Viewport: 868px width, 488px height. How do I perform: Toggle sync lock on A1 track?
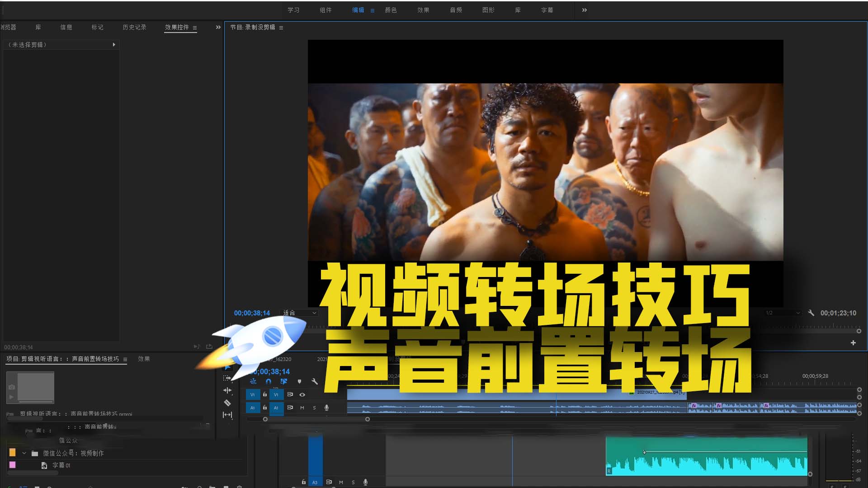pos(290,408)
